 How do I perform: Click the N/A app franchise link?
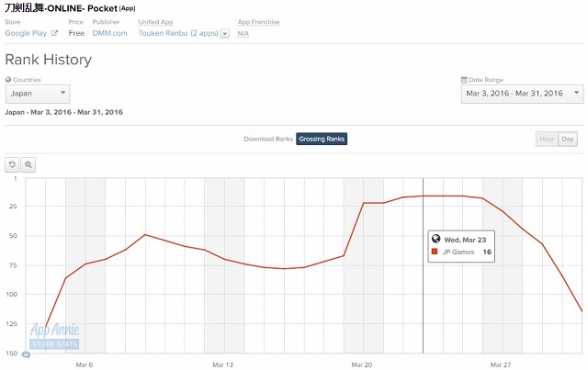pos(243,33)
